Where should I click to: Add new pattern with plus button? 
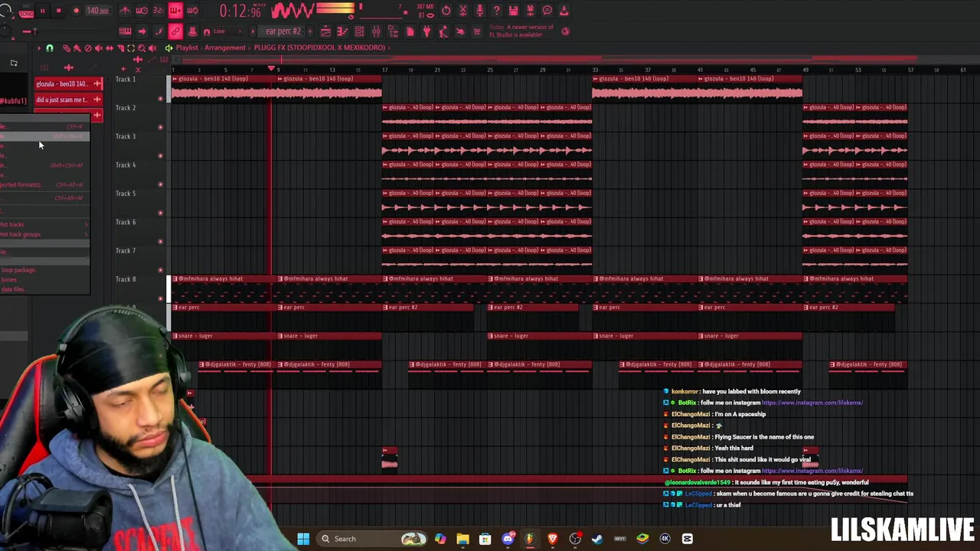309,31
